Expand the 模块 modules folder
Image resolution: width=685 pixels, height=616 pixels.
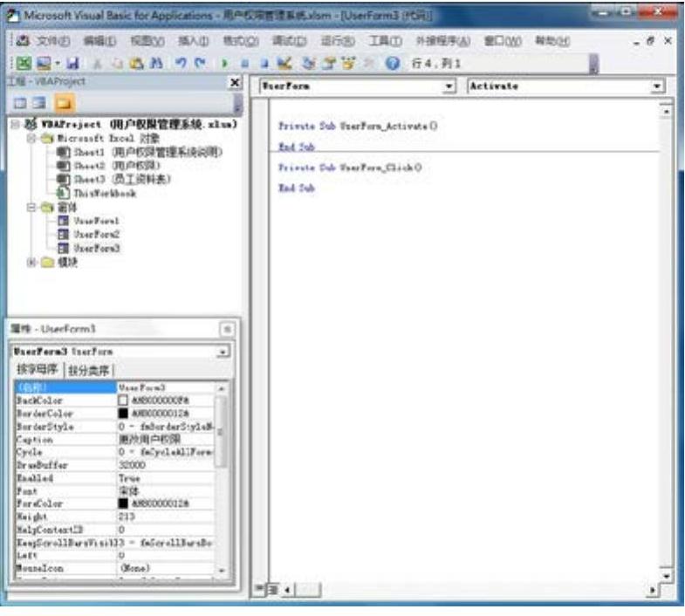tap(31, 262)
